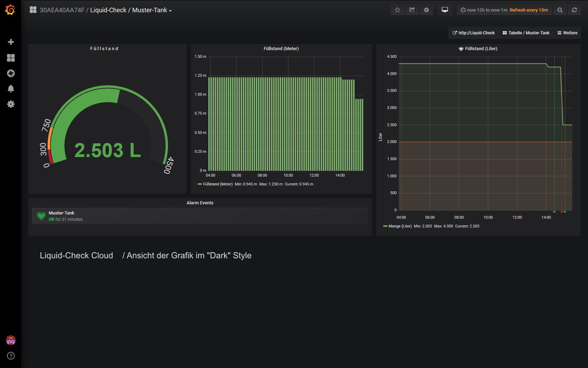Toggle the Menge (Liter) legend series

(x=400, y=226)
